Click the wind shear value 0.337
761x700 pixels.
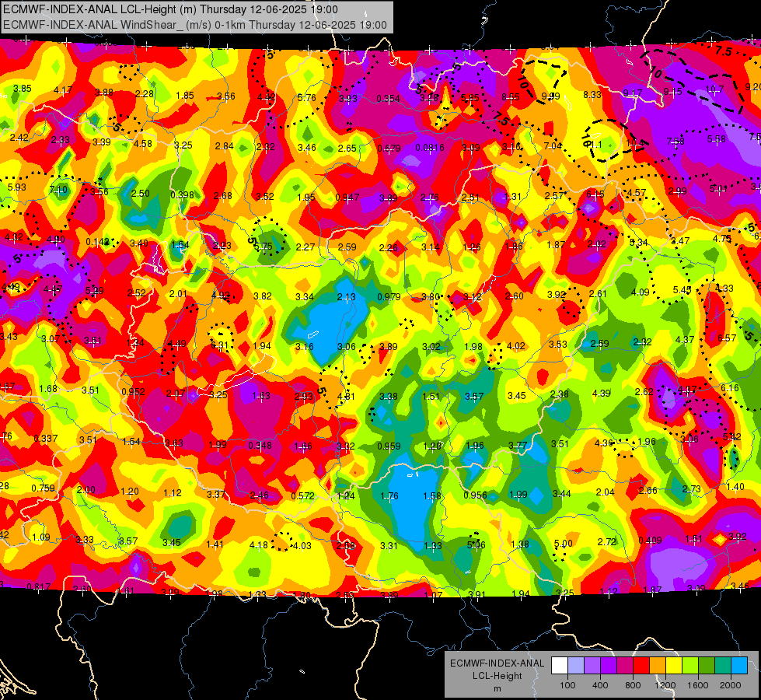[x=46, y=439]
